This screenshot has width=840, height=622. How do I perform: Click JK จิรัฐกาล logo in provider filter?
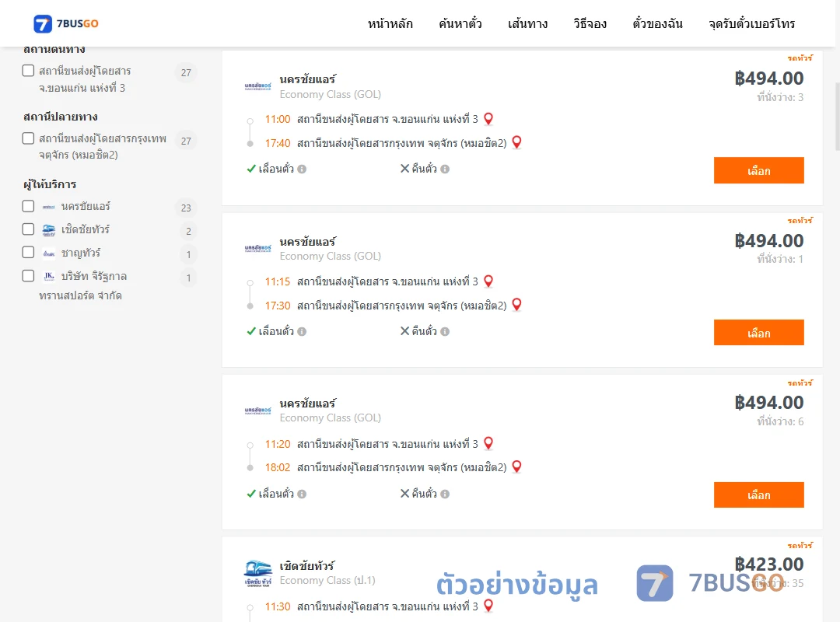click(x=49, y=277)
